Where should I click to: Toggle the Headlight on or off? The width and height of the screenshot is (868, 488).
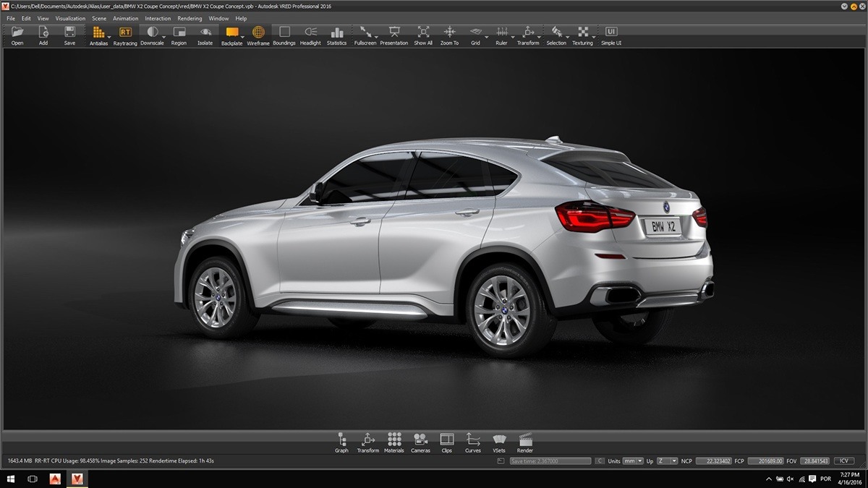(x=310, y=33)
